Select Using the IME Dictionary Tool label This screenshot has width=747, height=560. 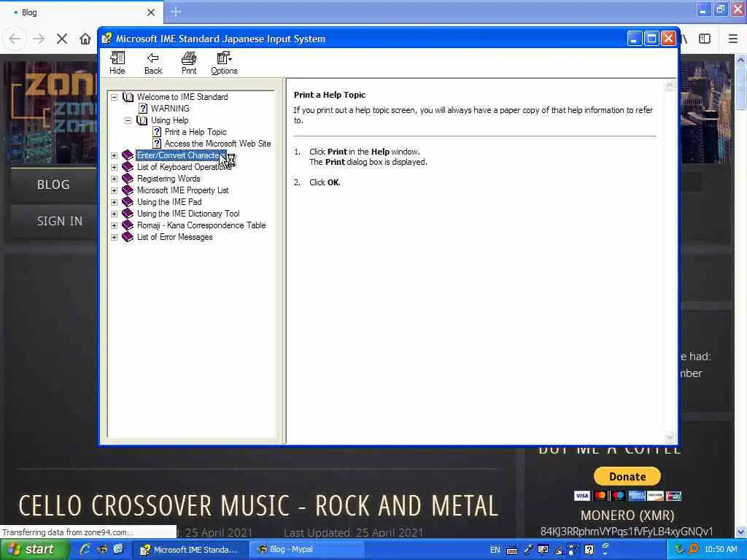coord(188,214)
